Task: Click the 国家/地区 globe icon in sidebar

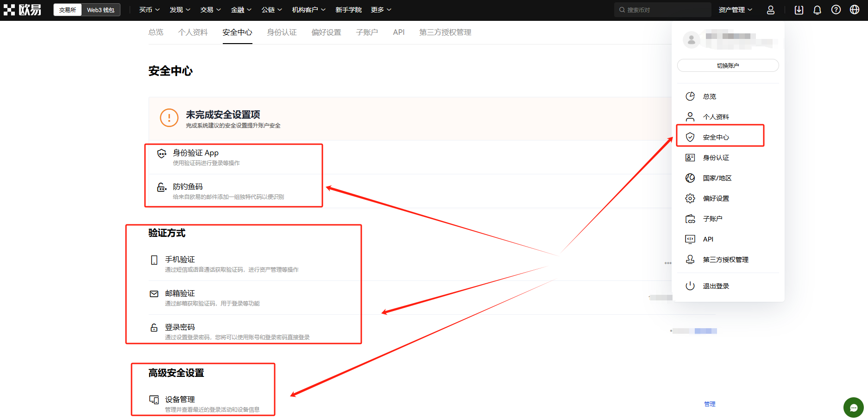Action: click(x=691, y=178)
